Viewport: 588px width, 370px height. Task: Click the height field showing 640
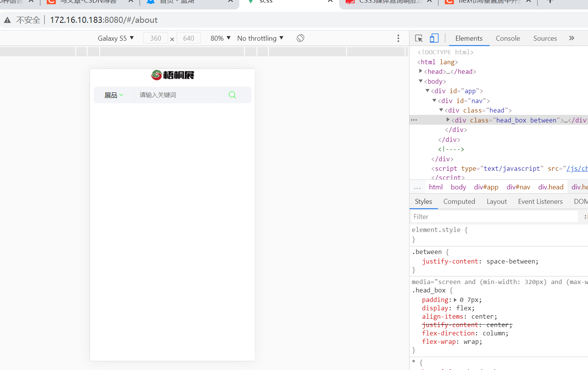[x=188, y=38]
